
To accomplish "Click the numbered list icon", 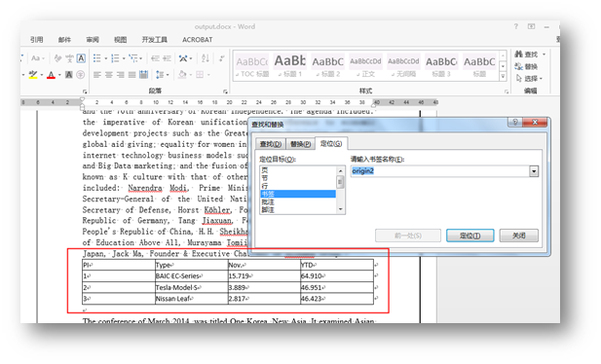I will point(115,58).
